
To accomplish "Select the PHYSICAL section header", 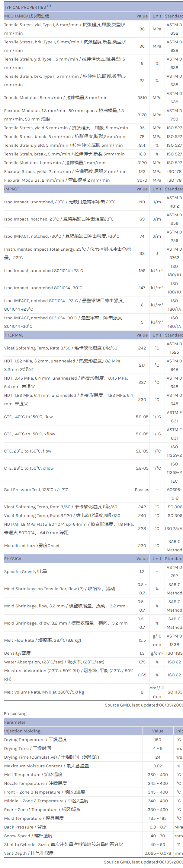I will click(x=14, y=558).
